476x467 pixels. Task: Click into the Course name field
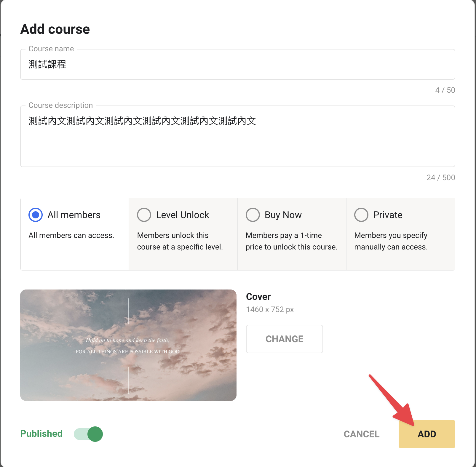click(238, 64)
